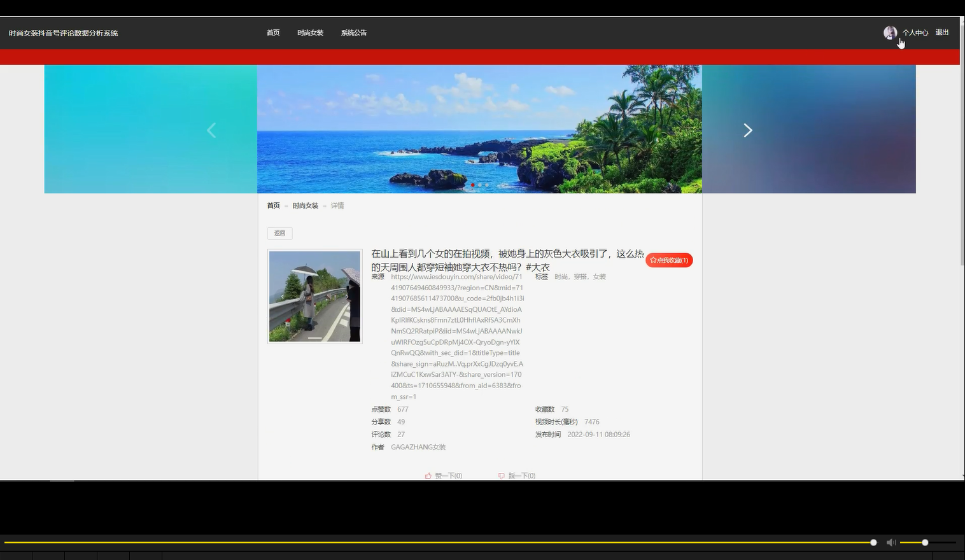This screenshot has height=560, width=965.
Task: Click the author name GAGAZHANG女装
Action: click(x=418, y=447)
